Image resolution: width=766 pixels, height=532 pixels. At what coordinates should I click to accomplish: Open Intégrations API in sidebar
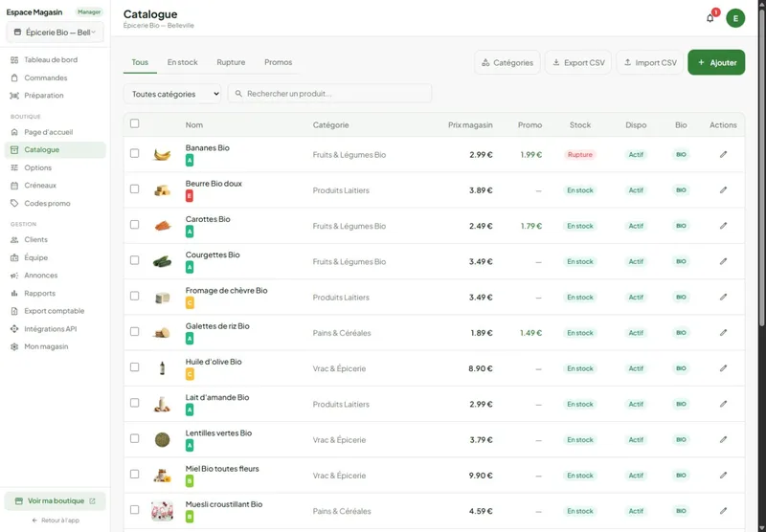(x=56, y=329)
